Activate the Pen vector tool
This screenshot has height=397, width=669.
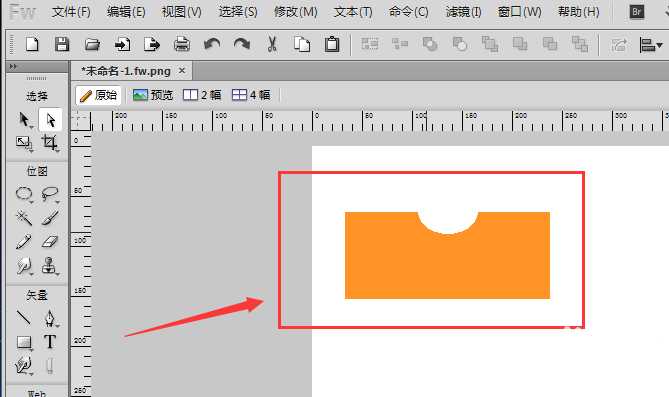49,318
